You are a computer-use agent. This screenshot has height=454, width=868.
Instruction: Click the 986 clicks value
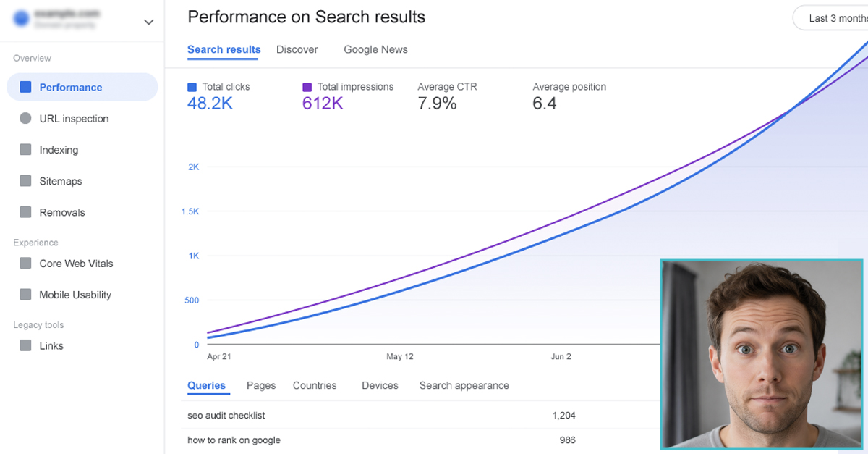568,440
